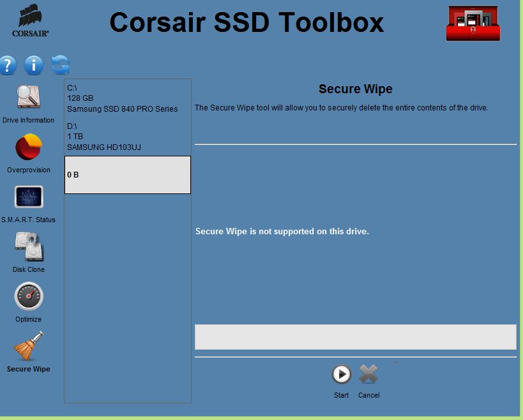Click the Overprovision label

click(29, 170)
